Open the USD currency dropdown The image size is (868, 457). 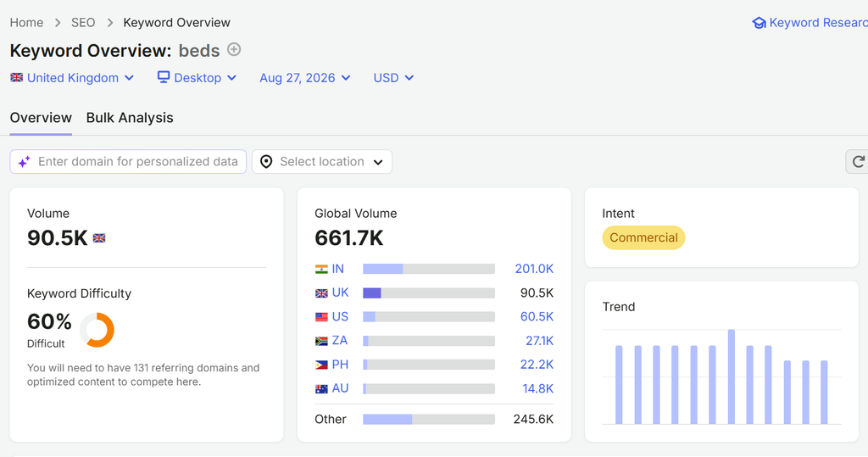pos(393,78)
